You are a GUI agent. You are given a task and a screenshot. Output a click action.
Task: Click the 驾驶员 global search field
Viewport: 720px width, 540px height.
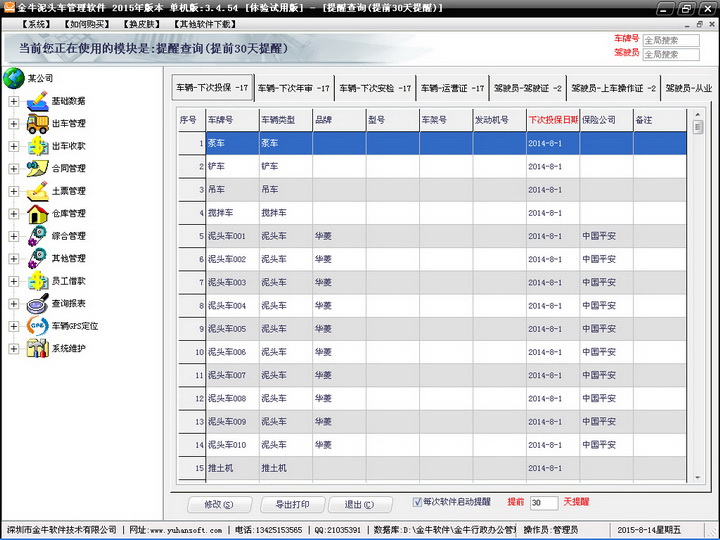click(671, 55)
